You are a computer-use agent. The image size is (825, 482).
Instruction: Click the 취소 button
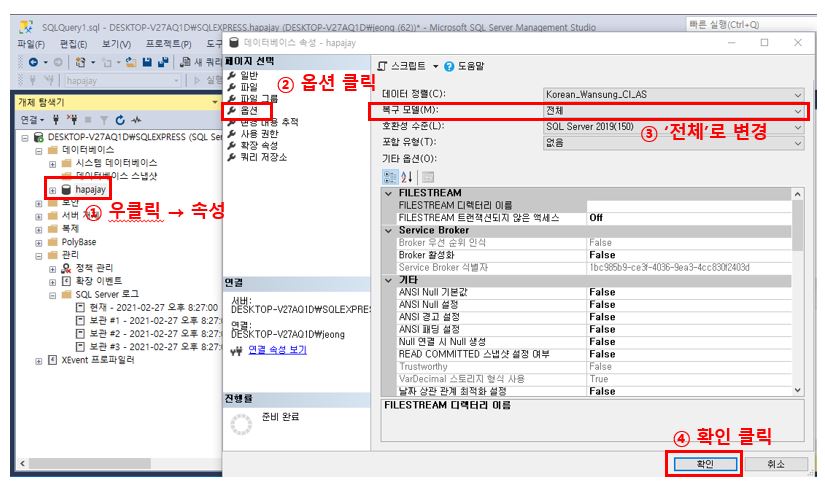coord(776,464)
